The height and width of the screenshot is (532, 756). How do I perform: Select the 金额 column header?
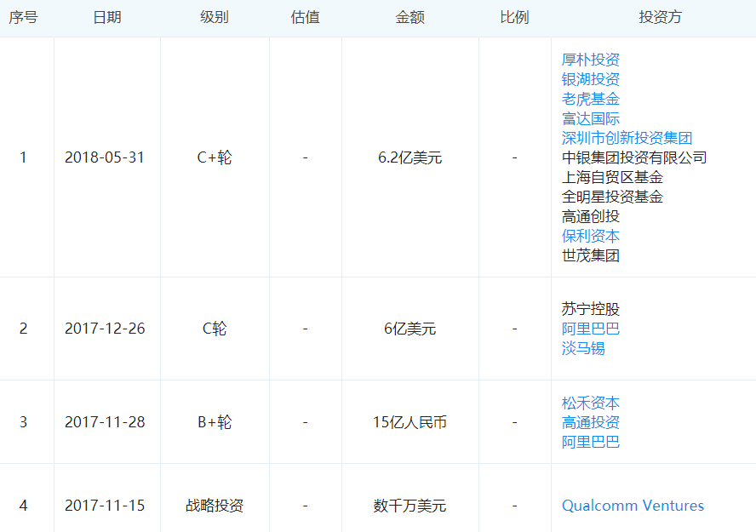tap(410, 17)
